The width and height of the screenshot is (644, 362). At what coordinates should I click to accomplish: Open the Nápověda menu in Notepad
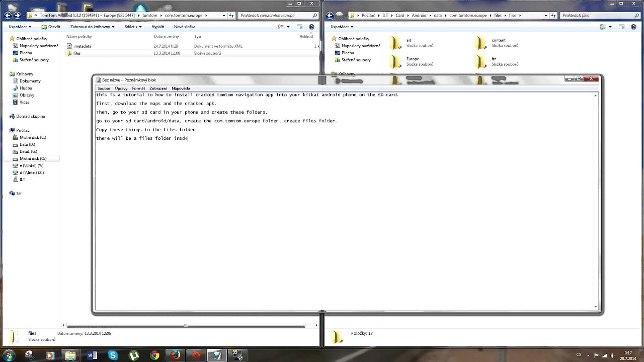point(181,88)
